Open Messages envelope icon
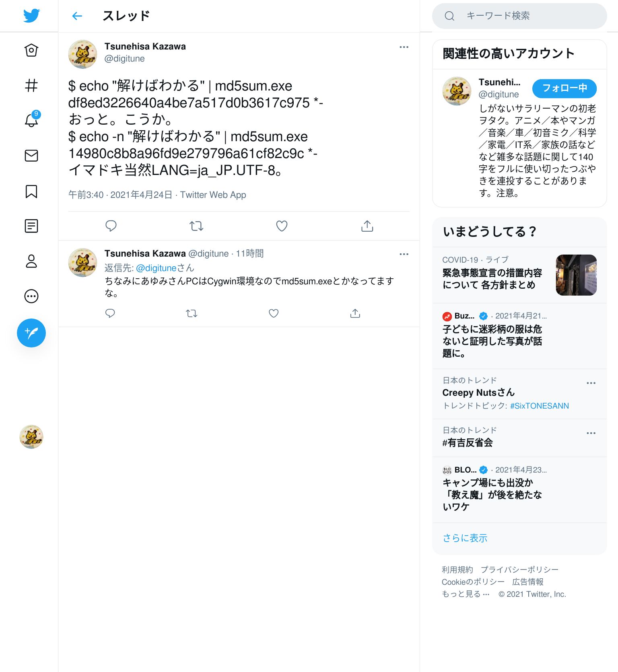Viewport: 618px width, 672px height. coord(31,156)
